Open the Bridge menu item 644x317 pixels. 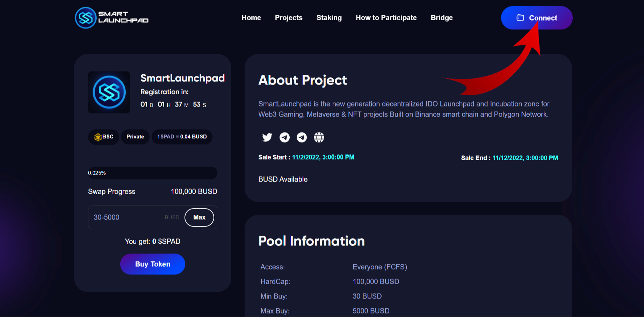442,17
